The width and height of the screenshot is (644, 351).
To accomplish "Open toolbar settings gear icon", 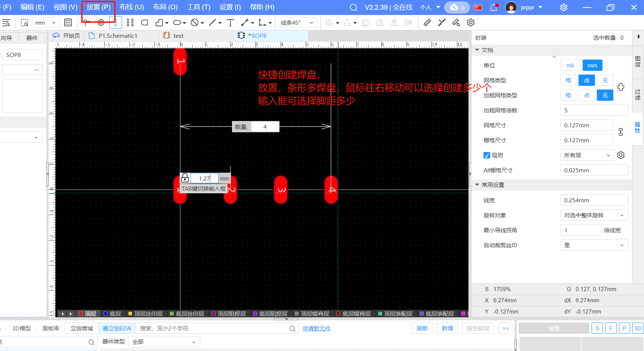I will coord(471,23).
